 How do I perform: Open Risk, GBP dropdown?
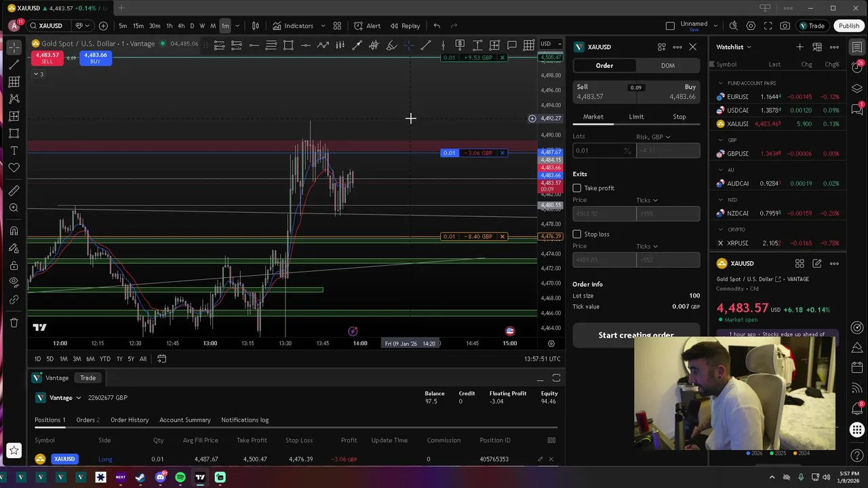[x=653, y=137]
